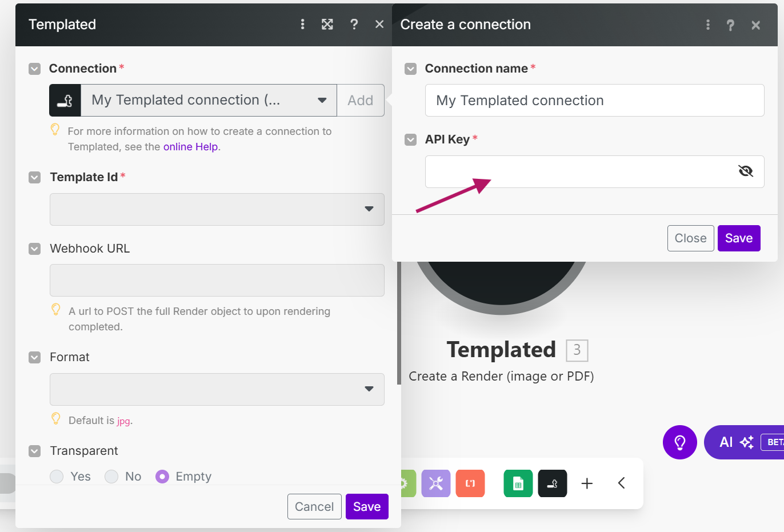Open help for Create a connection
The height and width of the screenshot is (532, 784).
[x=730, y=25]
